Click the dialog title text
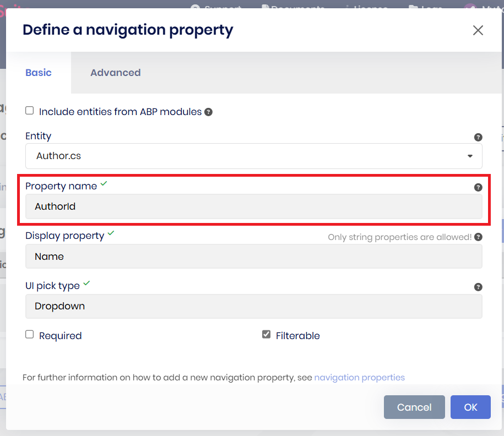 pyautogui.click(x=128, y=30)
